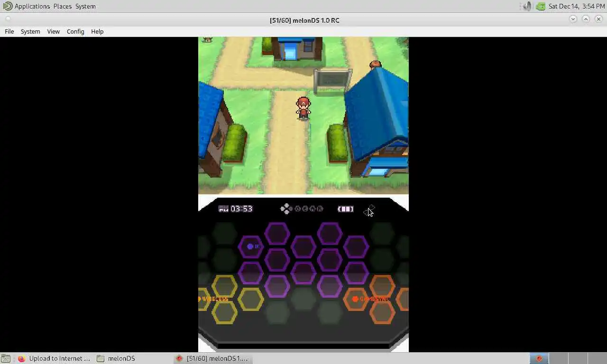Open window menu dot left of title
The image size is (607, 364).
tap(8, 19)
